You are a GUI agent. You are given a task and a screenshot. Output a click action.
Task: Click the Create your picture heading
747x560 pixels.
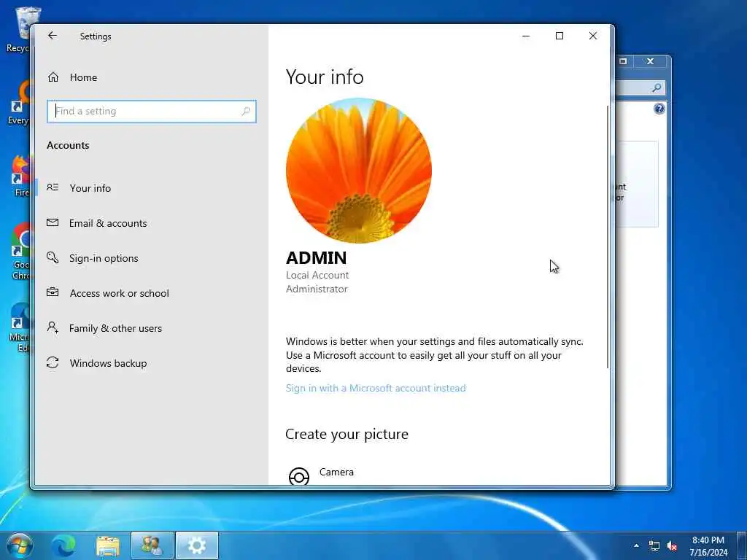(x=347, y=435)
